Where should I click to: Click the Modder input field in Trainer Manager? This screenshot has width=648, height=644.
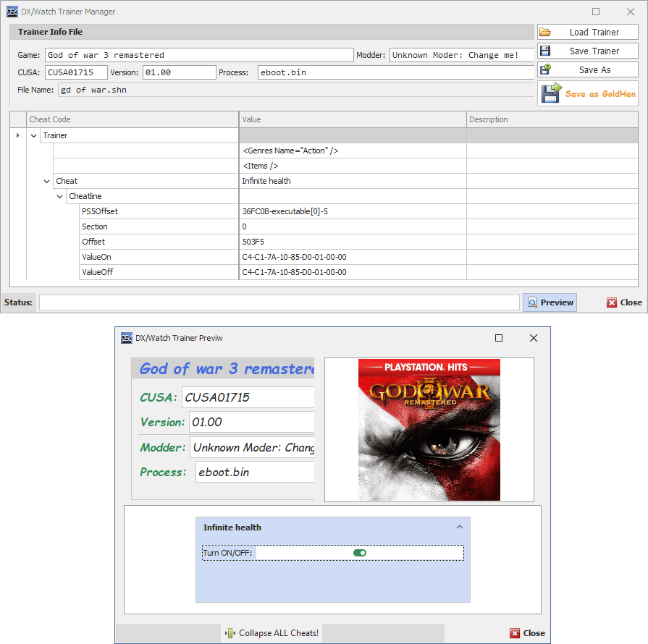point(462,55)
